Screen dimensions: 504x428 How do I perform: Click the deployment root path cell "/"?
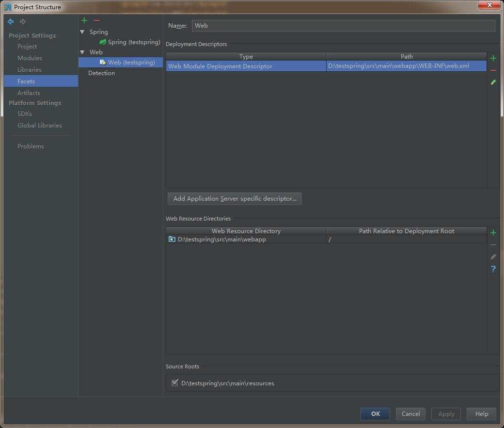tap(406, 239)
